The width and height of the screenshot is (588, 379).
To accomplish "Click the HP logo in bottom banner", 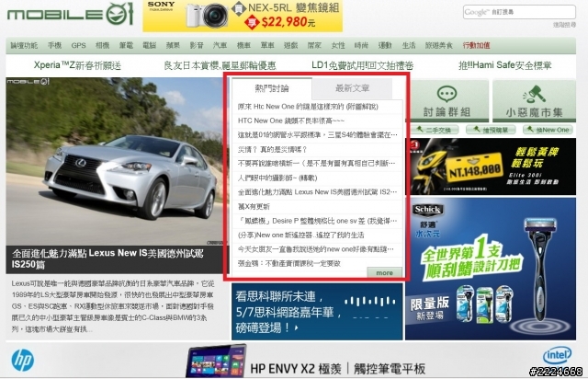I will click(x=23, y=361).
